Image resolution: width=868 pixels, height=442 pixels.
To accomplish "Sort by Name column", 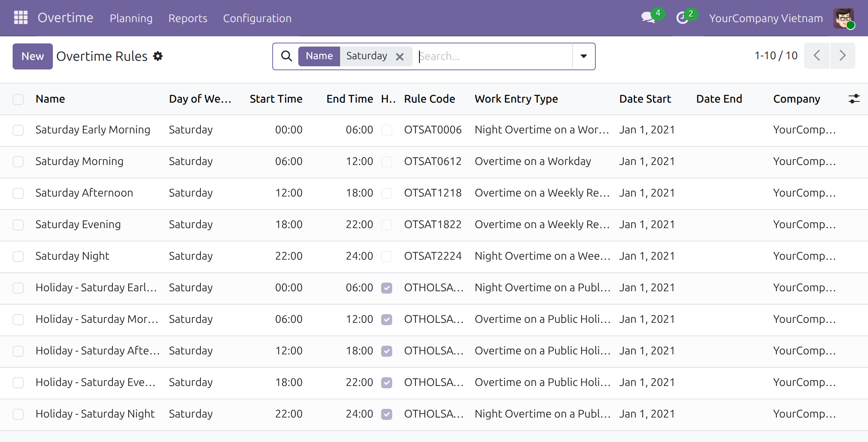I will (50, 99).
